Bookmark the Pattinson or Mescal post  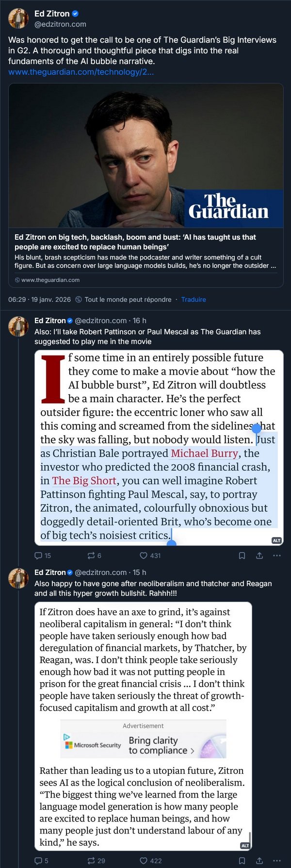click(x=242, y=556)
